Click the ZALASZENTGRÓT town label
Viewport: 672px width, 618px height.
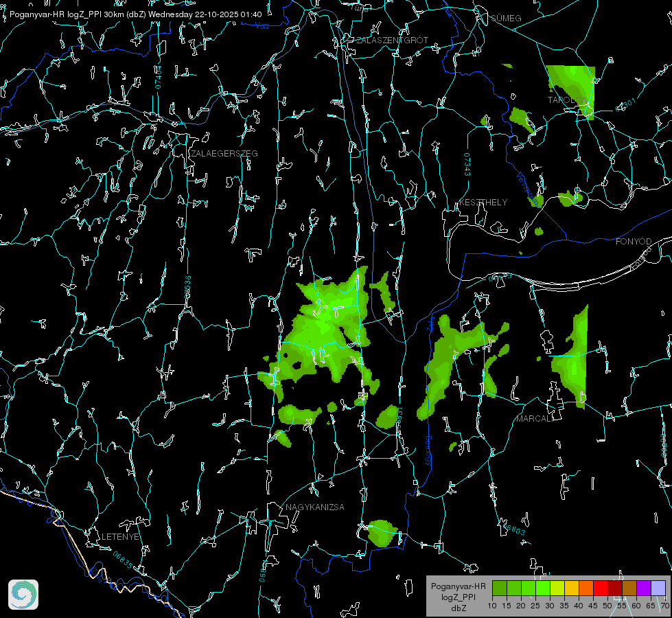392,41
